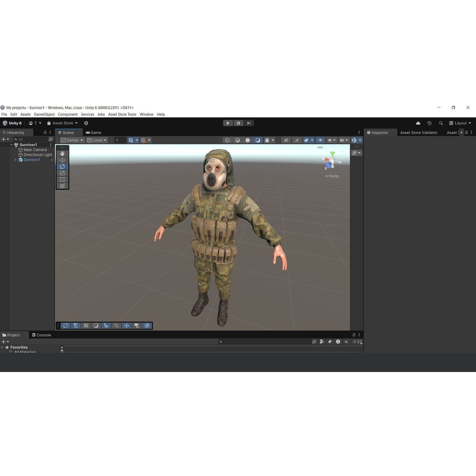The image size is (476, 476).
Task: Open the Window menu
Action: 146,115
